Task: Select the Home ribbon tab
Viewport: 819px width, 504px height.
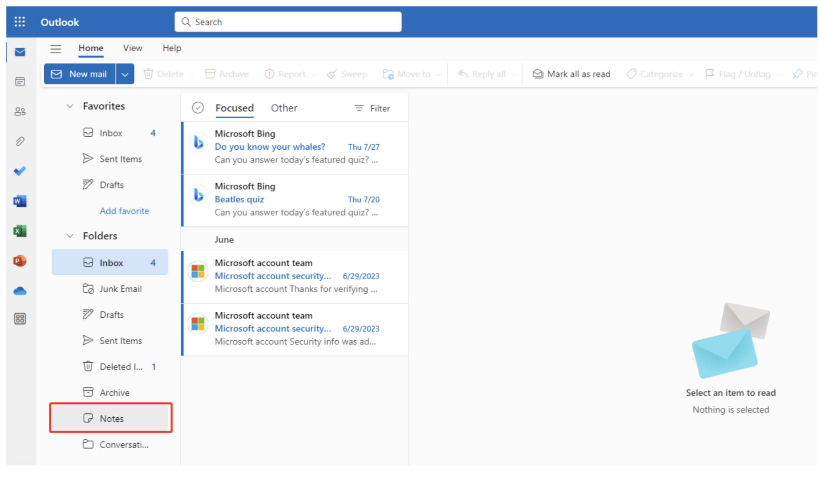Action: coord(91,48)
